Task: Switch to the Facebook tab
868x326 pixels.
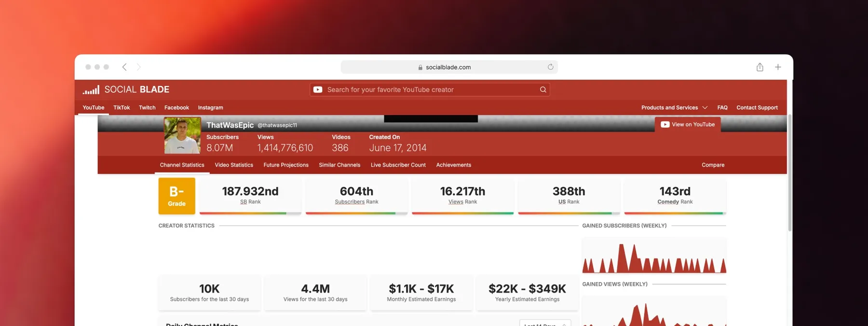Action: tap(176, 108)
